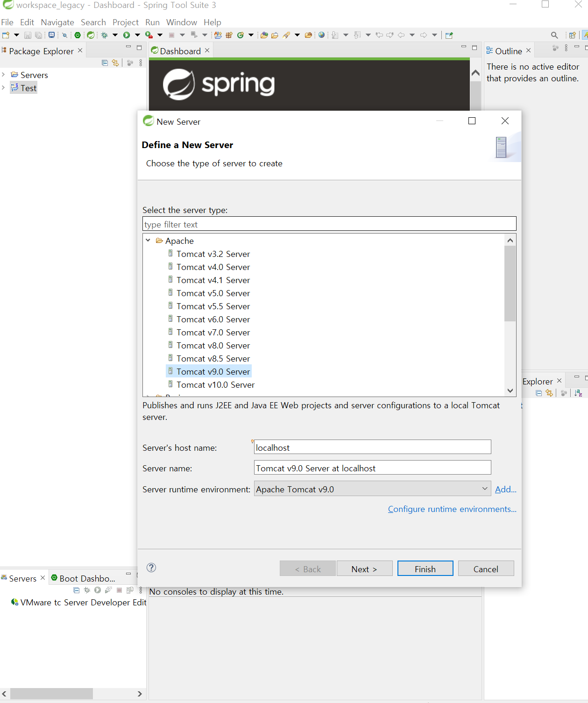
Task: Click the Finish button
Action: click(x=425, y=568)
